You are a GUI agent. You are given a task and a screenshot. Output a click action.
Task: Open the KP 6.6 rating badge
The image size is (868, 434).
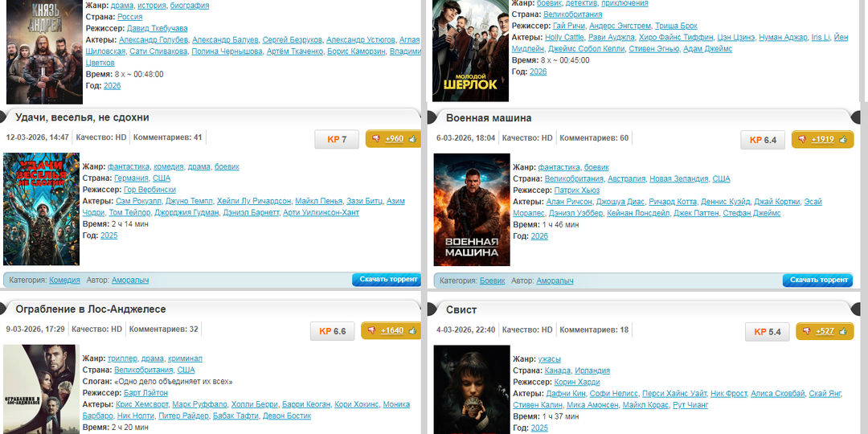332,331
